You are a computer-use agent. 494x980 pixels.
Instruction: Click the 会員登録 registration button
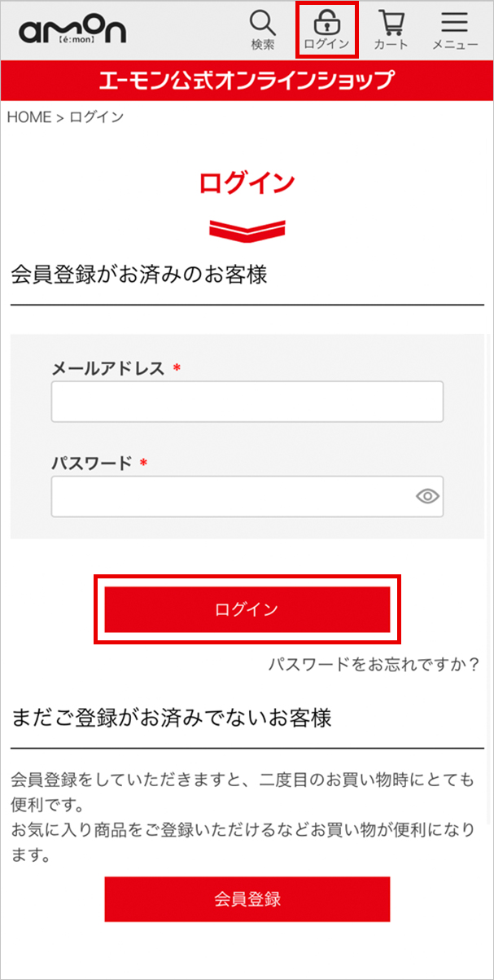pyautogui.click(x=247, y=899)
